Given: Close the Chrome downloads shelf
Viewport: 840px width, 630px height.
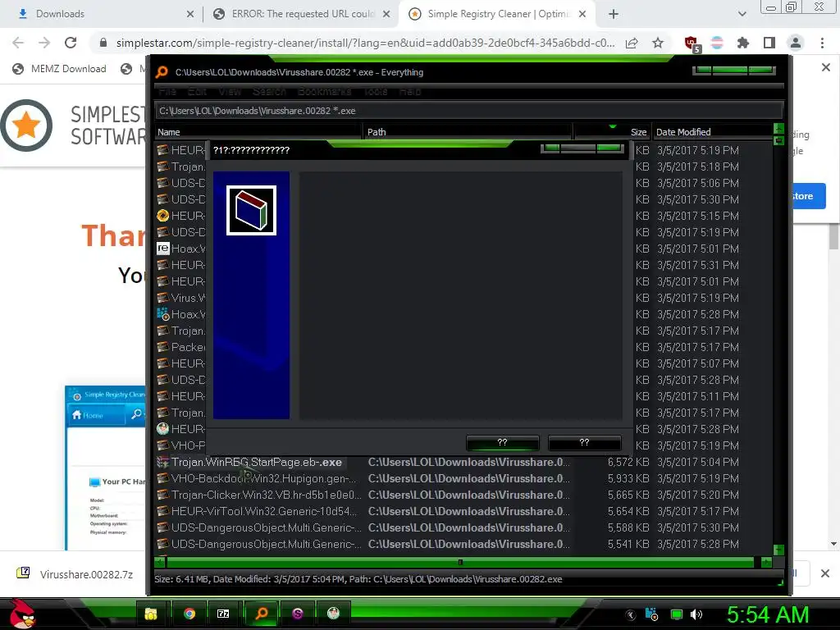Looking at the screenshot, I should pos(825,573).
